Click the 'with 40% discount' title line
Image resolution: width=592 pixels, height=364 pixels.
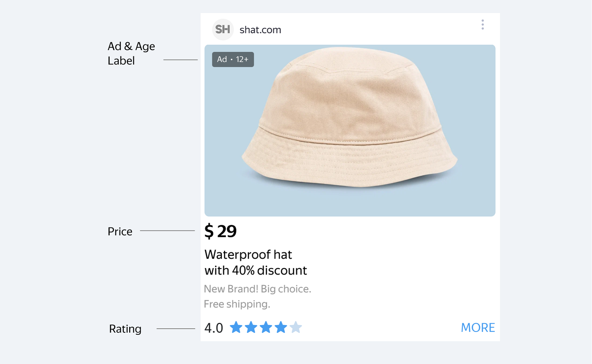[256, 271]
